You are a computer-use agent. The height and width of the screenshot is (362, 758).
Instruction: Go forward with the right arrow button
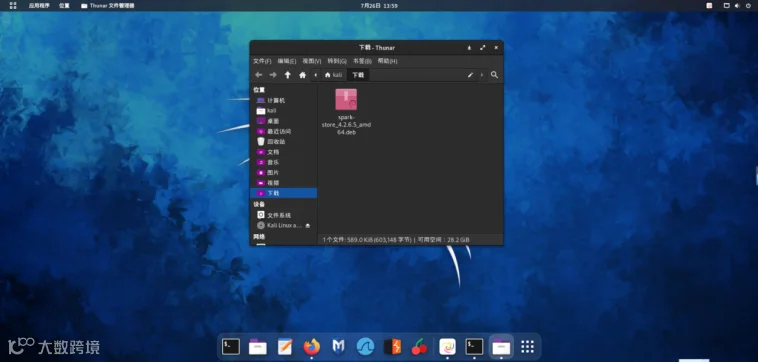[x=273, y=75]
